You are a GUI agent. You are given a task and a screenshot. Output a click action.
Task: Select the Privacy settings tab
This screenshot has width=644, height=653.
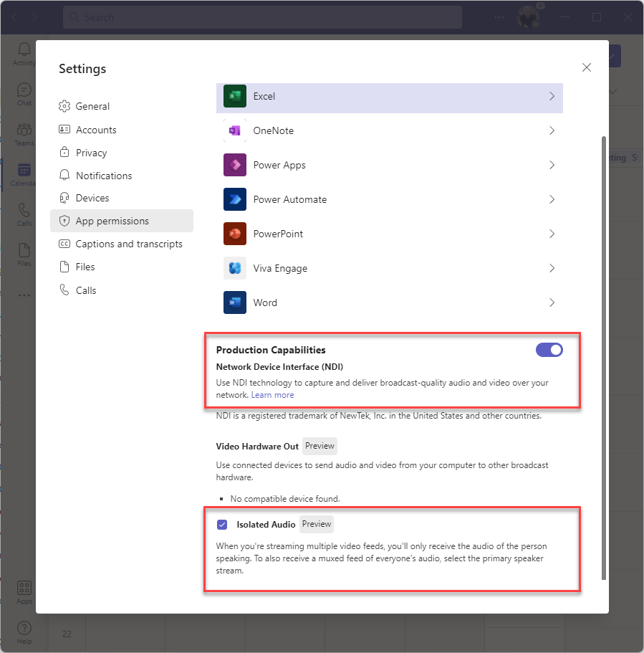coord(122,153)
